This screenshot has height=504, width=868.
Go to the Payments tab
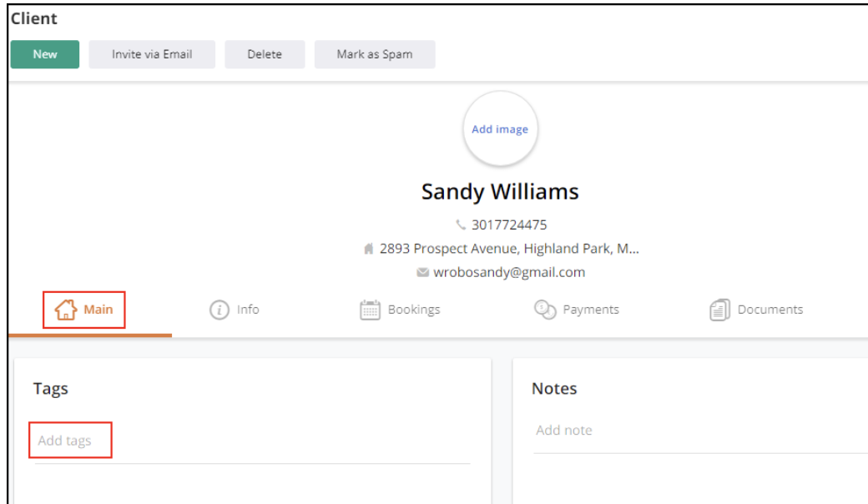(576, 310)
